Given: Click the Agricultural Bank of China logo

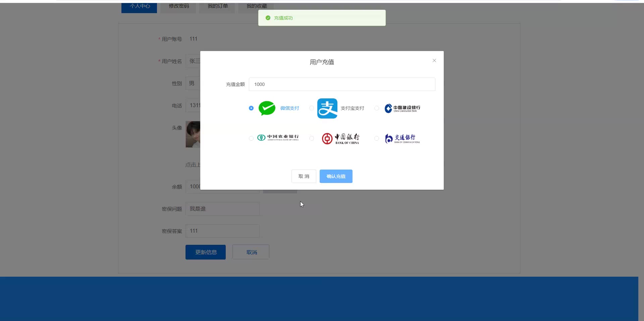Looking at the screenshot, I should click(x=278, y=137).
